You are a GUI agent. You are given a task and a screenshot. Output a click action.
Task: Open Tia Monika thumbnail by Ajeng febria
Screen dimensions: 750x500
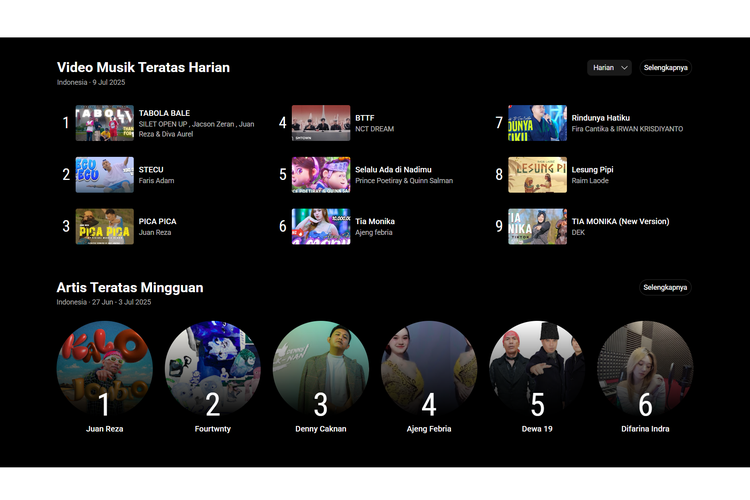pyautogui.click(x=321, y=227)
